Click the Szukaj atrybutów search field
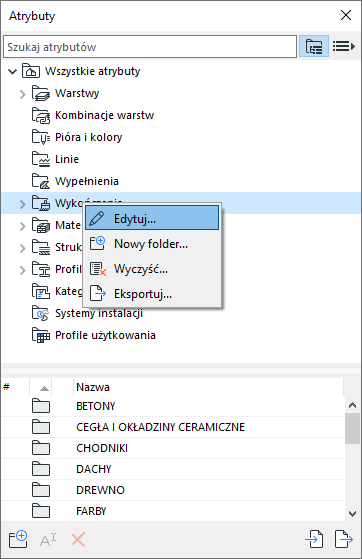 pos(150,47)
